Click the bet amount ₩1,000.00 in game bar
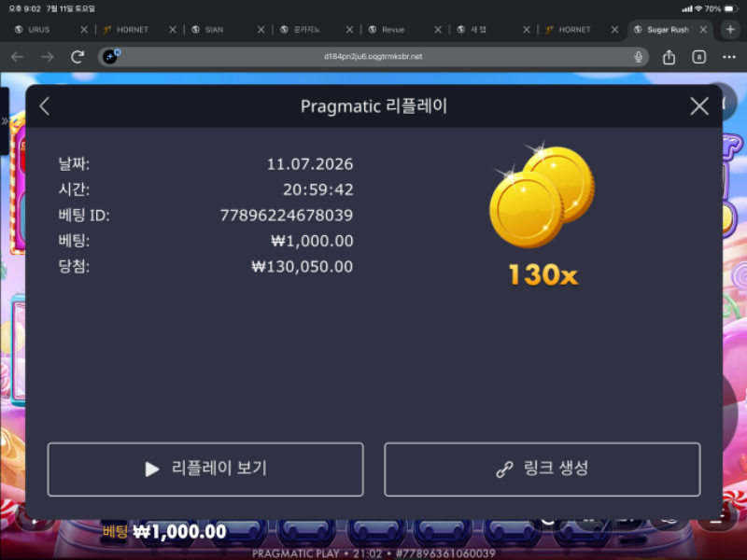Screen dimensions: 747x560 point(179,531)
